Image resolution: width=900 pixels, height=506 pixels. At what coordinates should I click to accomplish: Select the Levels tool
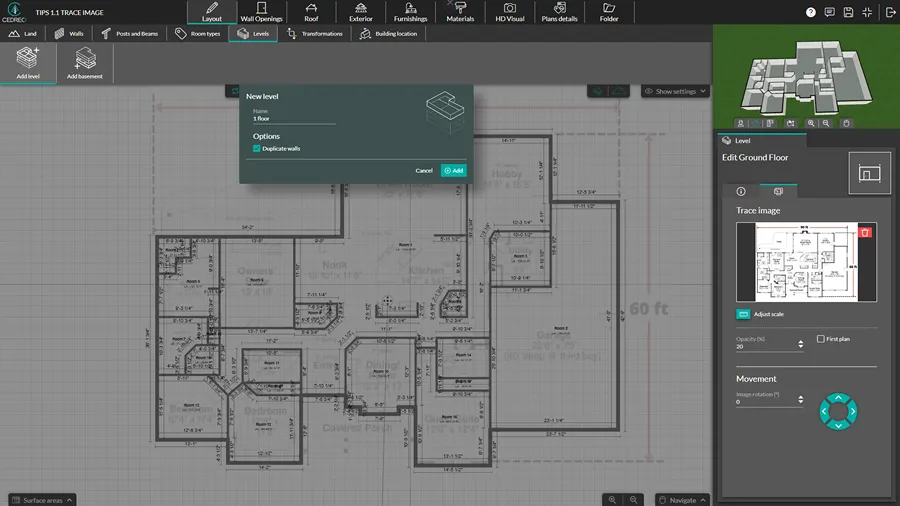click(253, 34)
